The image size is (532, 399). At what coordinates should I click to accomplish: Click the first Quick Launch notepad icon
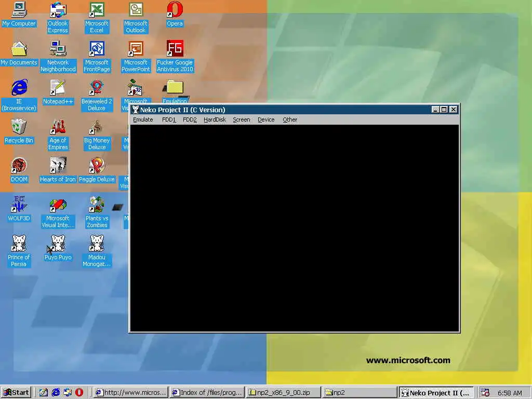click(44, 393)
